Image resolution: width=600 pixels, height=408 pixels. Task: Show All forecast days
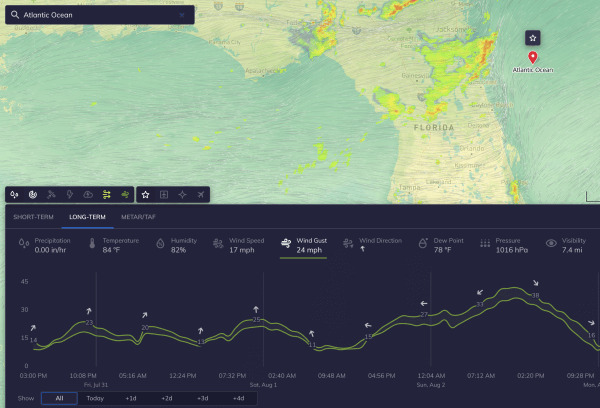[x=59, y=398]
